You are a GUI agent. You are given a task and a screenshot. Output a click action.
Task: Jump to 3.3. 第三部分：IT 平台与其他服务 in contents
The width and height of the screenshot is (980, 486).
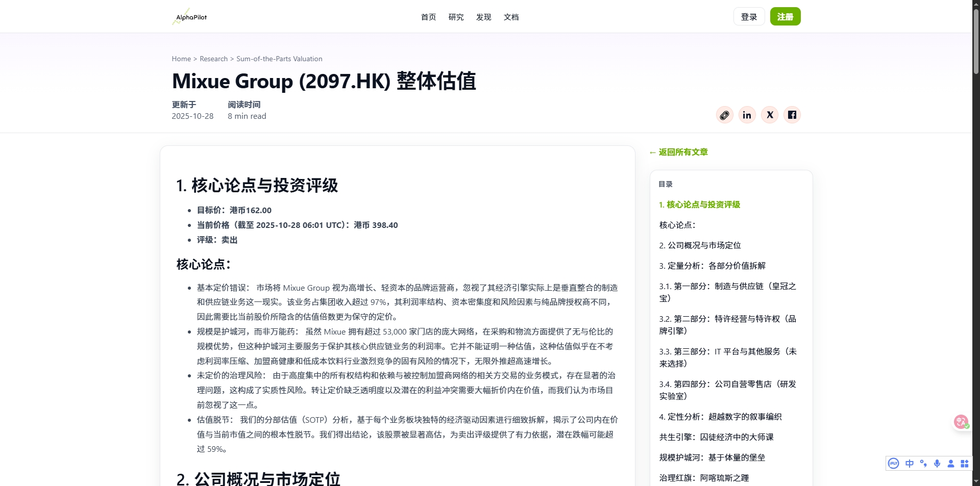point(727,357)
